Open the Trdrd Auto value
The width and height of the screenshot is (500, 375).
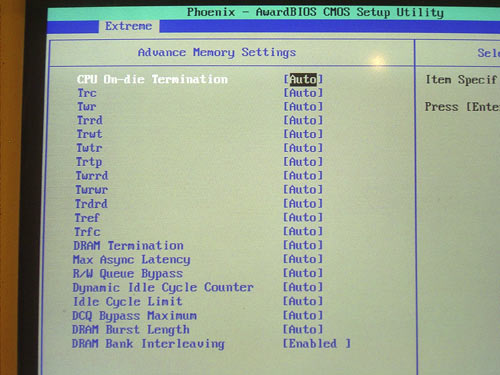303,204
